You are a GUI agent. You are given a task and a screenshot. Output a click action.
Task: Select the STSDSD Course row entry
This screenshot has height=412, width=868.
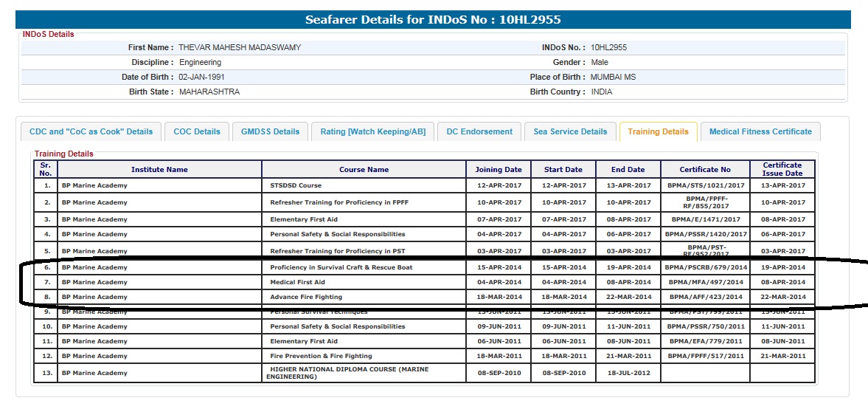pyautogui.click(x=296, y=185)
